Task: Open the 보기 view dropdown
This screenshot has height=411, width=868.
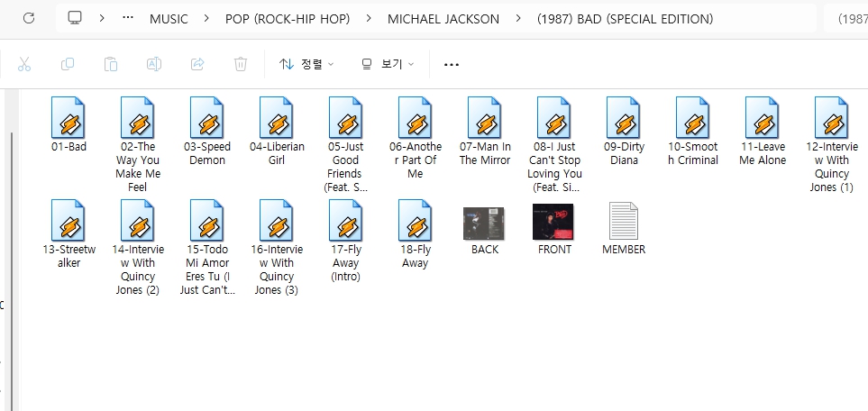Action: pos(388,64)
